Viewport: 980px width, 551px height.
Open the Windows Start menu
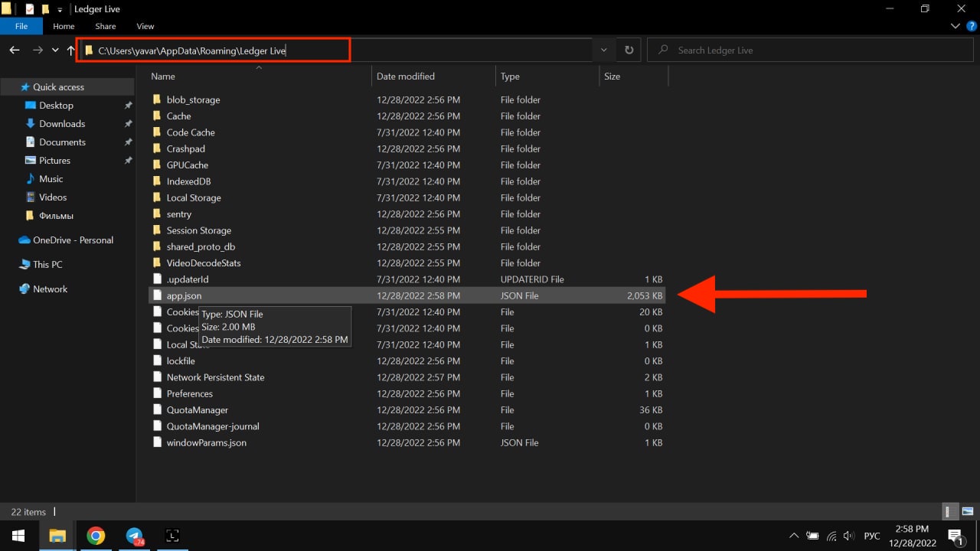tap(18, 535)
